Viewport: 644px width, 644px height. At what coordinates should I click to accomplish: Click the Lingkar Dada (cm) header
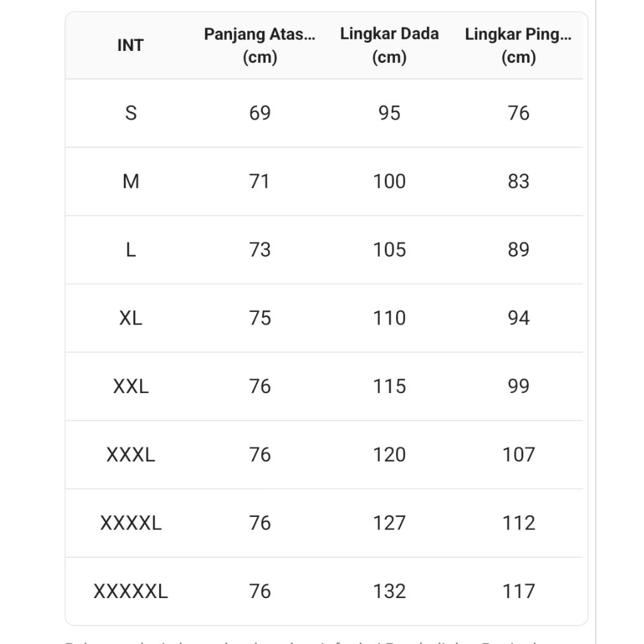coord(389,45)
